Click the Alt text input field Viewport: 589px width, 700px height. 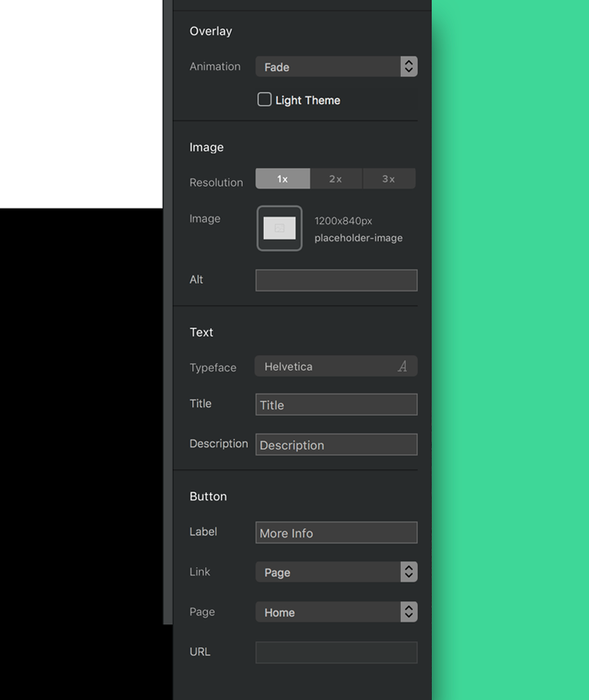(336, 280)
